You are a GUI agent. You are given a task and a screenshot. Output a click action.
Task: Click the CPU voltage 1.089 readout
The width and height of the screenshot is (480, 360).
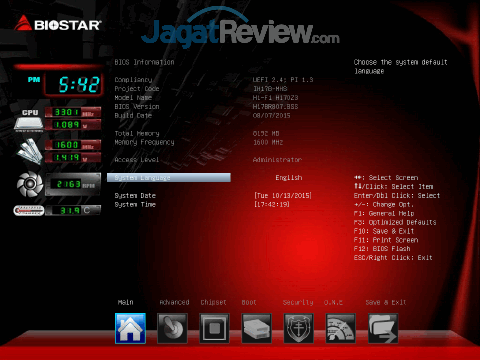tap(73, 125)
